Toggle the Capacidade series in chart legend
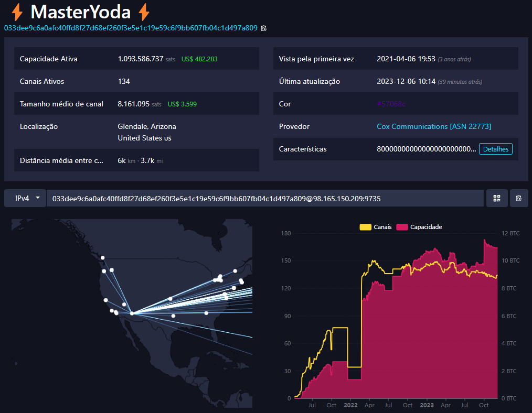This screenshot has height=413, width=532. 419,227
